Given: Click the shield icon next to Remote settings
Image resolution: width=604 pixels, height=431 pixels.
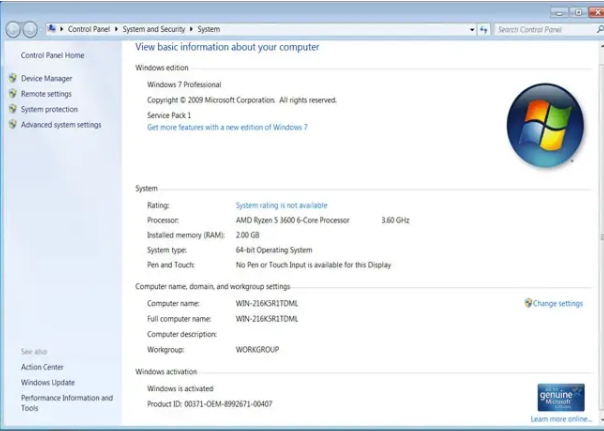Looking at the screenshot, I should click(x=13, y=94).
